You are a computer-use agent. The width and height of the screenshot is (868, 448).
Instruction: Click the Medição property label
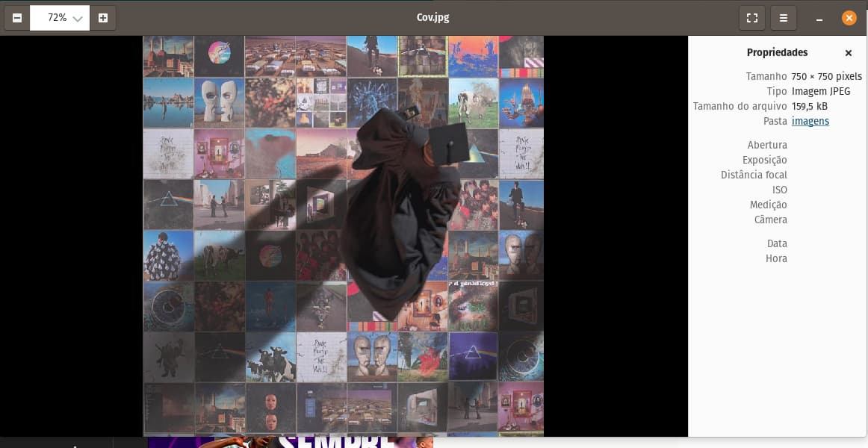(x=768, y=205)
